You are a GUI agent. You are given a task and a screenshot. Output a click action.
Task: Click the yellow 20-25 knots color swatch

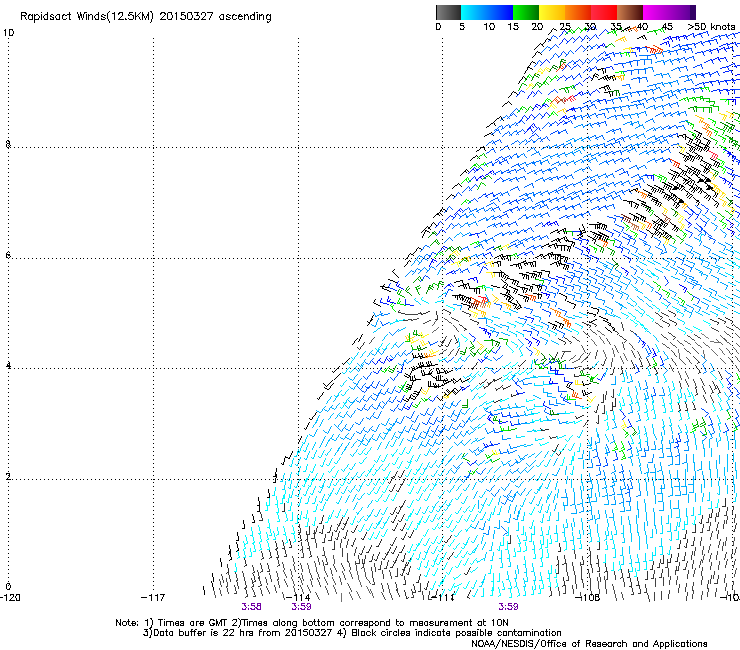(x=552, y=12)
